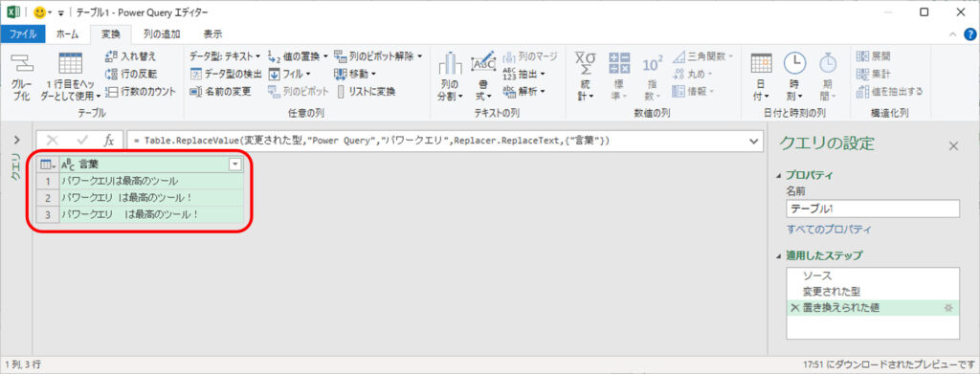
Task: Select the 変換 ribbon tab
Action: pyautogui.click(x=111, y=34)
